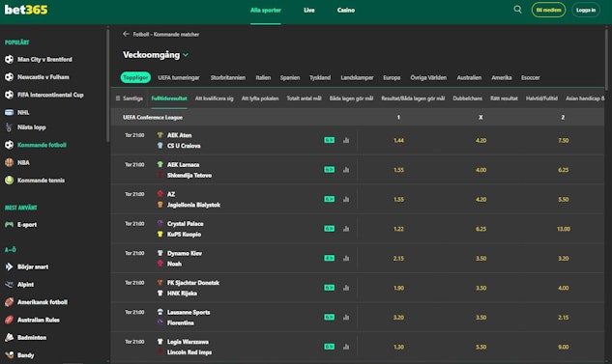Screen dimensions: 612x364
Task: Open stats chart icon for Dynamo Kiev match
Action: (346, 259)
